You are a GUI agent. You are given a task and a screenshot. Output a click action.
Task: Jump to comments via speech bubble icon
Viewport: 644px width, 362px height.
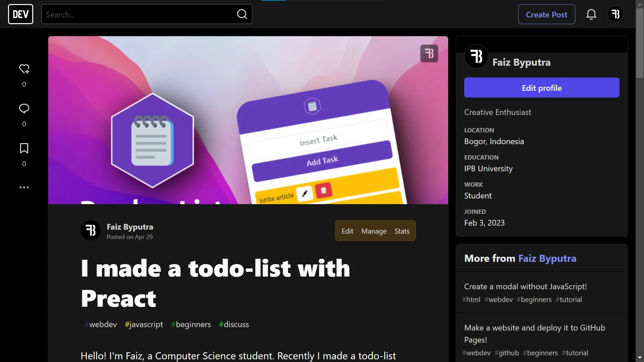[x=24, y=108]
